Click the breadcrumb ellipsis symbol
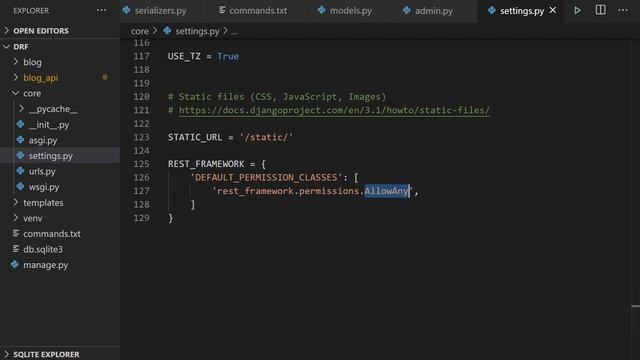 tap(234, 31)
